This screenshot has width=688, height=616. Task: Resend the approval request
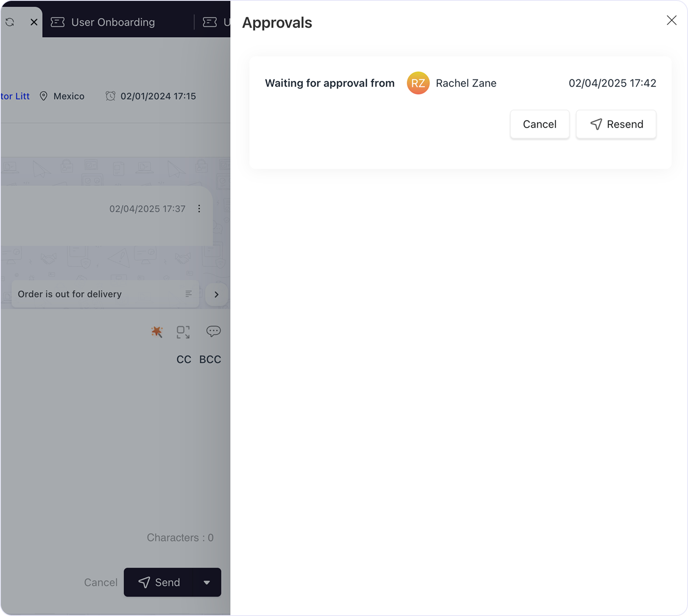click(616, 124)
